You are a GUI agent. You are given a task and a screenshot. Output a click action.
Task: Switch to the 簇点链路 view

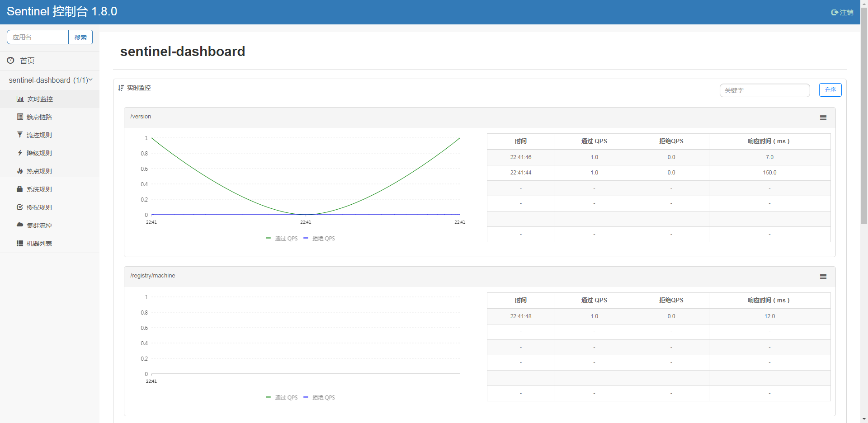click(40, 117)
